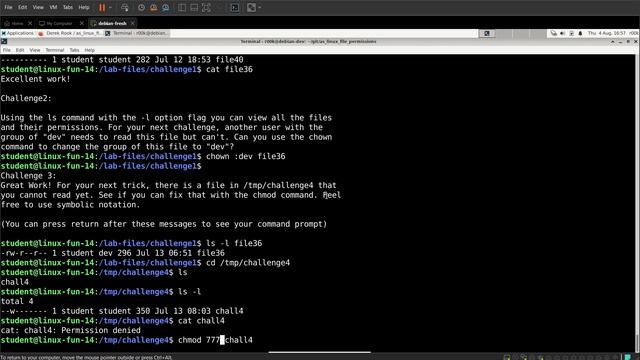The height and width of the screenshot is (360, 640).
Task: Open notifications bell tray icon
Action: coord(580,33)
